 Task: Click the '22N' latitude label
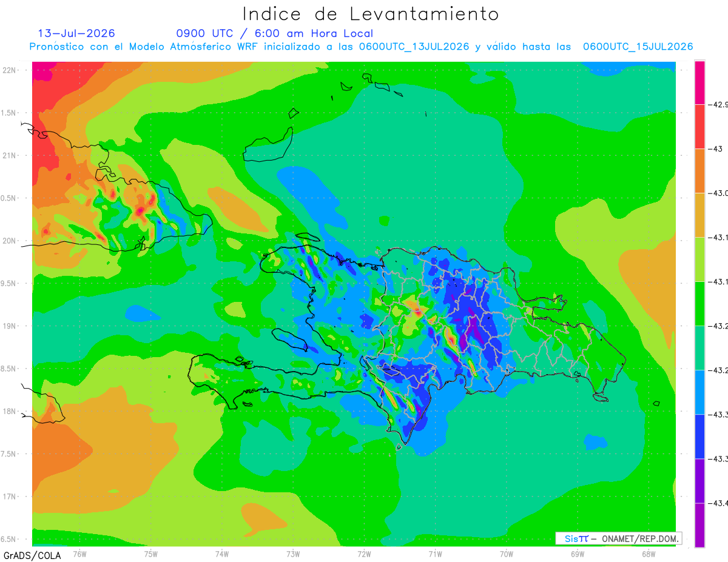click(x=9, y=70)
